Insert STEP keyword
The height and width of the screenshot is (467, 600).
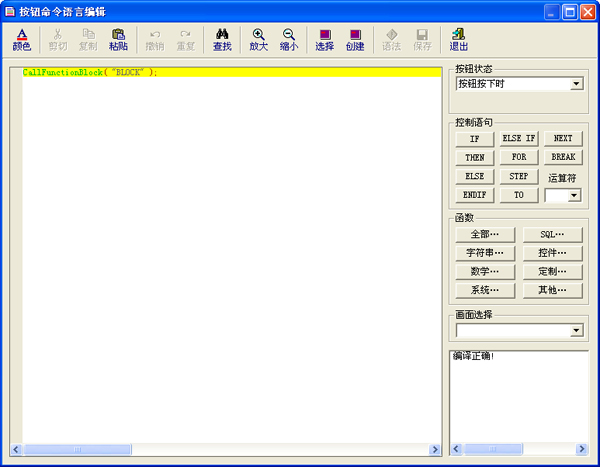tap(519, 176)
